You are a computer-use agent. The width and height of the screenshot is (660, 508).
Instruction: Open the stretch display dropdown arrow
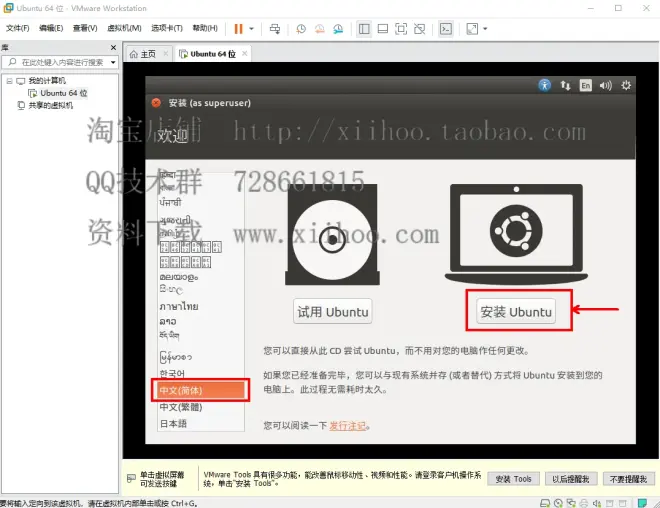[x=485, y=29]
